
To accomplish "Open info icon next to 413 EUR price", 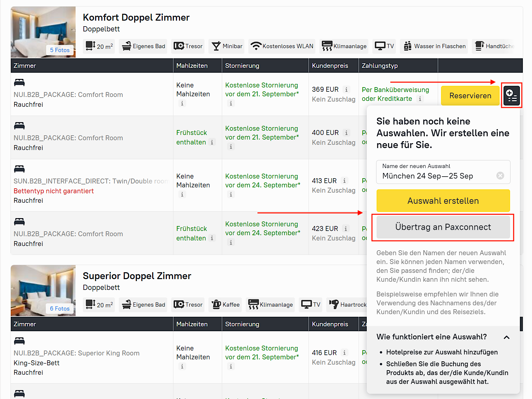I will point(344,180).
